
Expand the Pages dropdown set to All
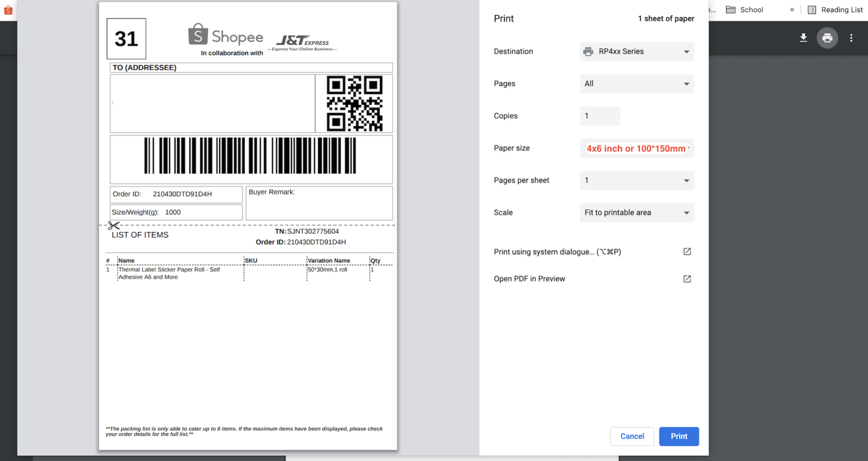[637, 84]
